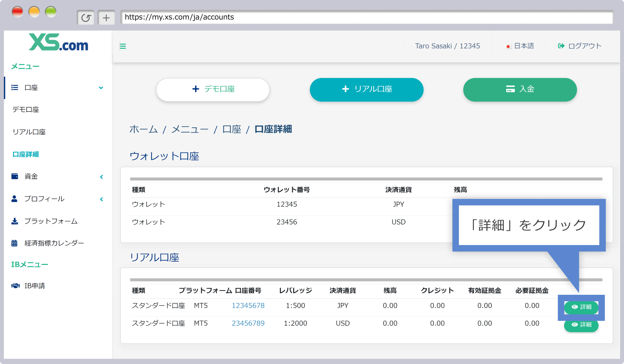
Task: Click the 入金 deposit button
Action: tap(520, 89)
